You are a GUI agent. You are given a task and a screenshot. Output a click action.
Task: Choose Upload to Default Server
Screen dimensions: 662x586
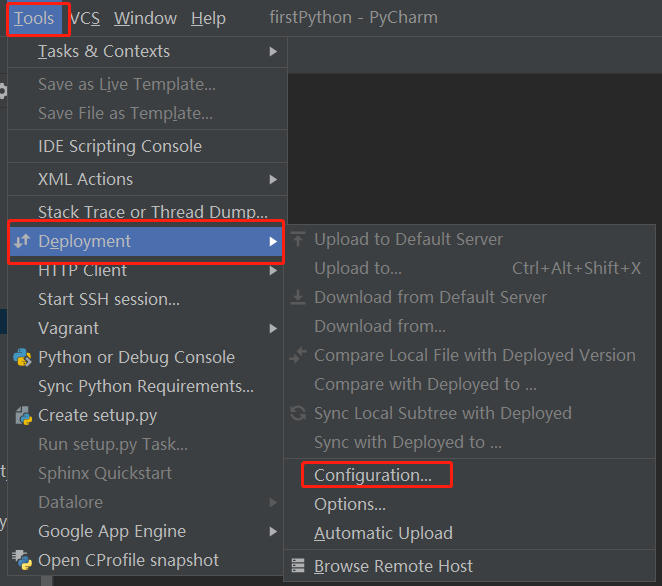pos(469,239)
